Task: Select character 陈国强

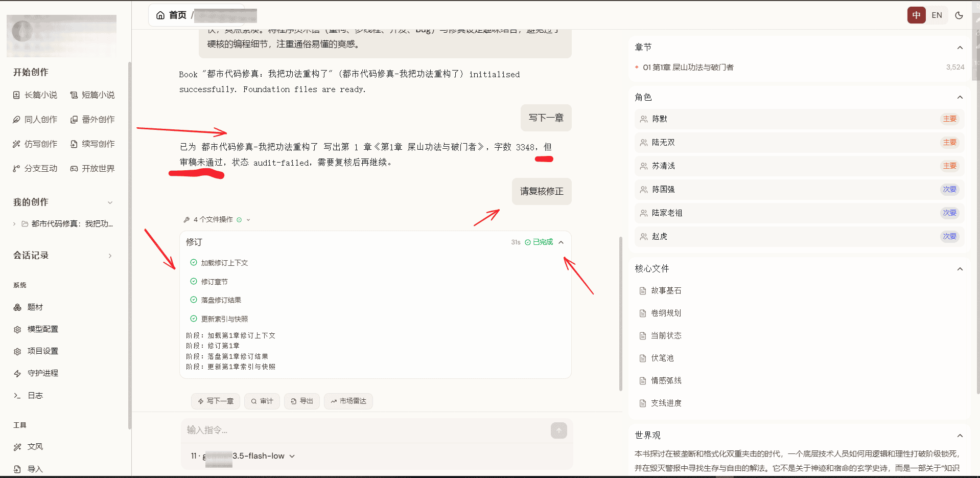Action: point(799,190)
